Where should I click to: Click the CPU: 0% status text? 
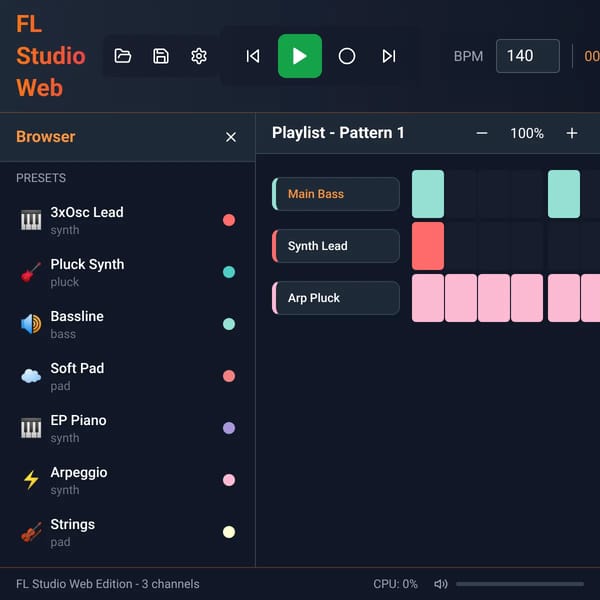click(x=395, y=584)
